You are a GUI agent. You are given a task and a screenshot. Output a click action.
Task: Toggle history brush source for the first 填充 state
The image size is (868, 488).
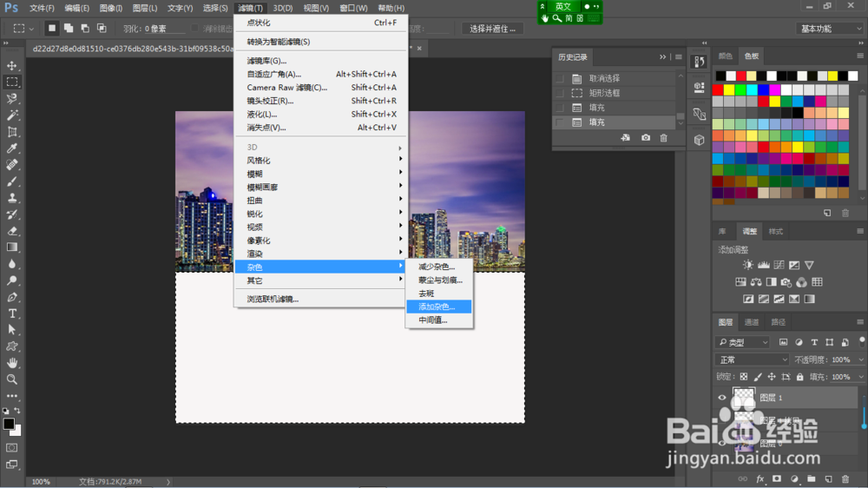point(560,108)
